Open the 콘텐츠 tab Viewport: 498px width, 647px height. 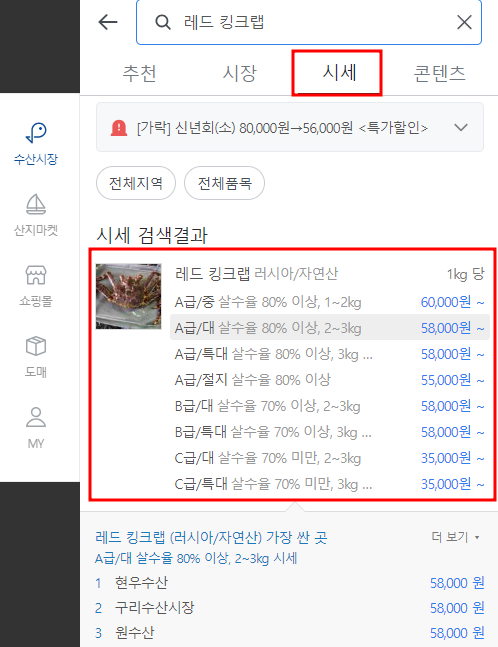[x=439, y=73]
